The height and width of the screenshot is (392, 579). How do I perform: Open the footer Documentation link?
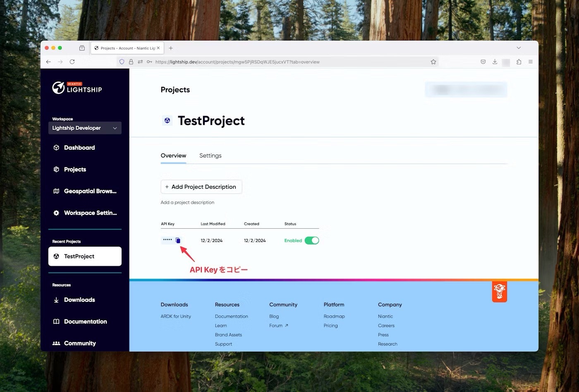tap(232, 316)
